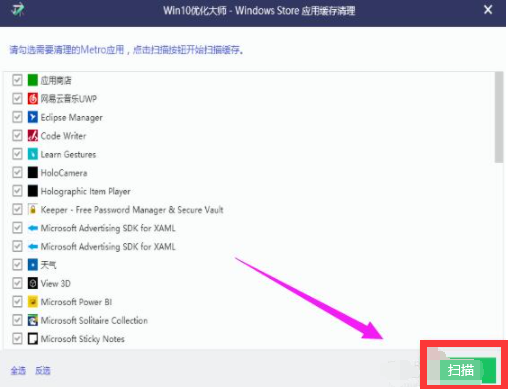Image resolution: width=508 pixels, height=389 pixels.
Task: Select the Microsoft Power BI yellow icon
Action: click(32, 302)
